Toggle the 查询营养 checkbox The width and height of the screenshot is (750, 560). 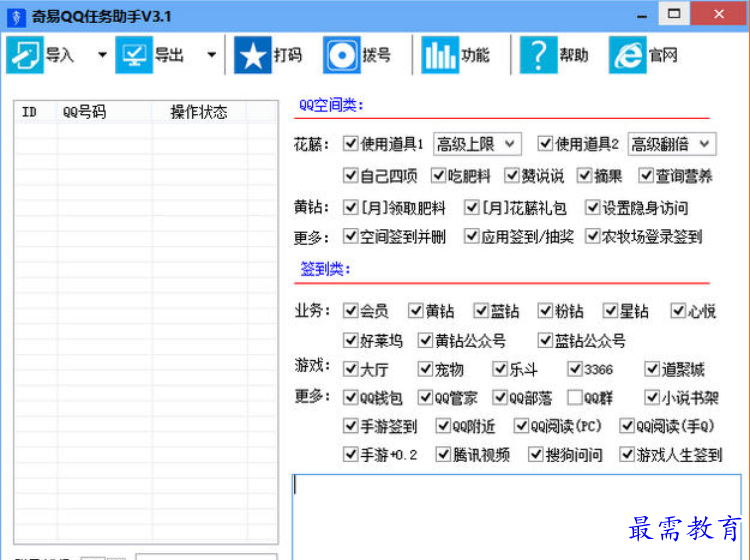click(646, 176)
